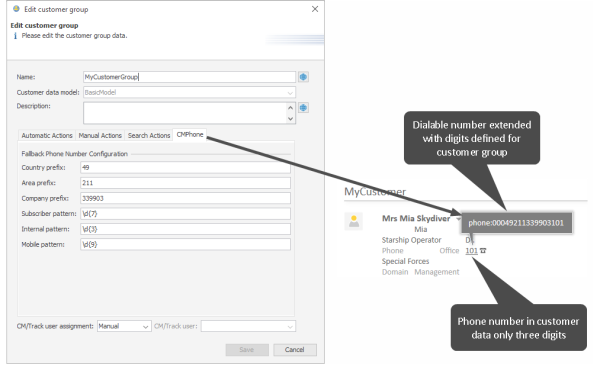Close the Edit customer group dialog
This screenshot has width=600, height=371.
click(315, 9)
